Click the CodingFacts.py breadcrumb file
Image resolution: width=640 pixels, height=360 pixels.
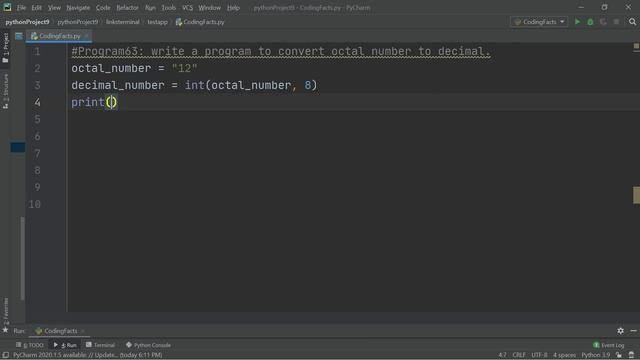click(200, 22)
